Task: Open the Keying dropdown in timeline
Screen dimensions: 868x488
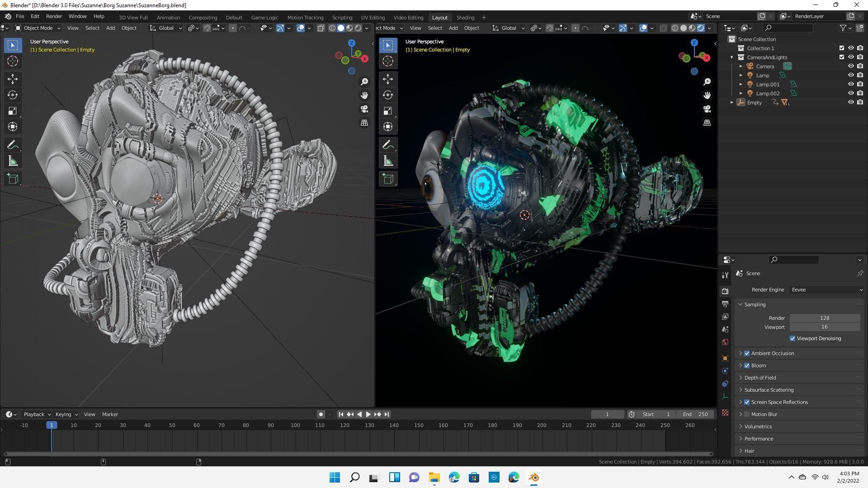Action: [x=66, y=414]
